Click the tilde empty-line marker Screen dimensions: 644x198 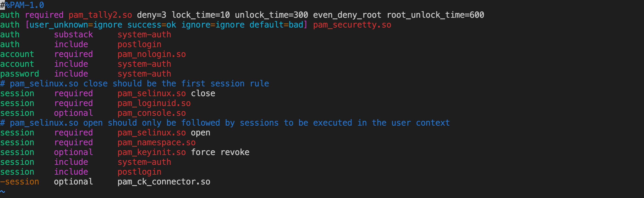[x=3, y=191]
